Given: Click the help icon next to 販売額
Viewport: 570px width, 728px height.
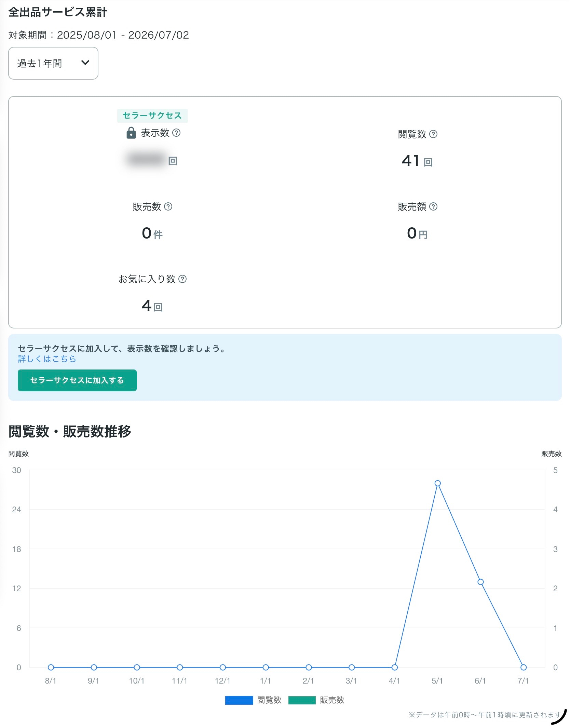Looking at the screenshot, I should click(x=433, y=206).
